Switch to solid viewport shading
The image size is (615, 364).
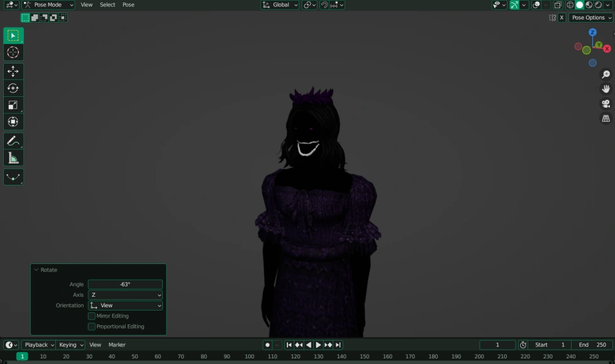click(579, 4)
